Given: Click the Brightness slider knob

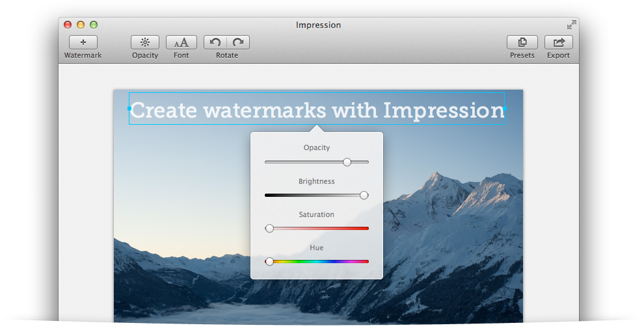Looking at the screenshot, I should pyautogui.click(x=364, y=195).
